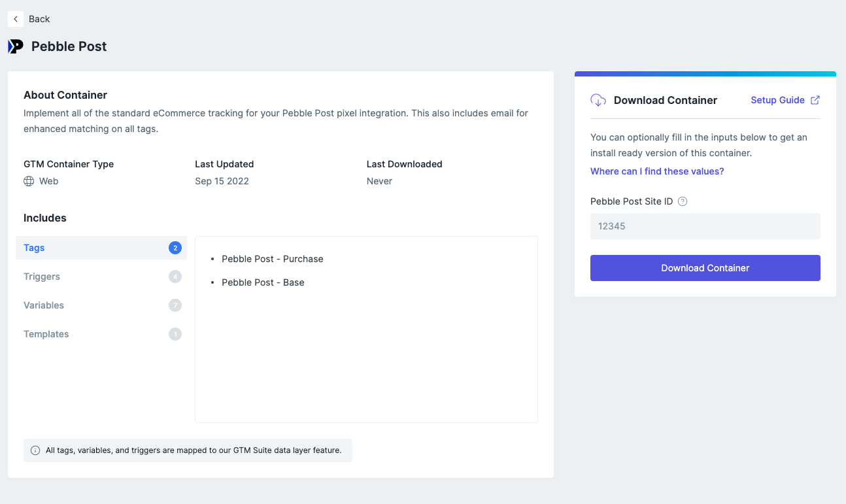Click the GTM Suite data layer notice text
Screen dimensions: 846x504
tap(194, 450)
